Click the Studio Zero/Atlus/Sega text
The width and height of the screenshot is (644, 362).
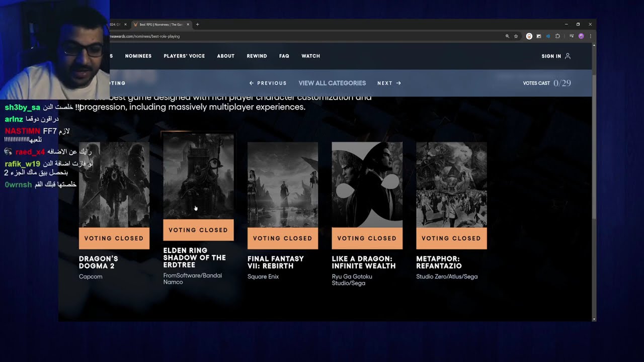point(447,277)
